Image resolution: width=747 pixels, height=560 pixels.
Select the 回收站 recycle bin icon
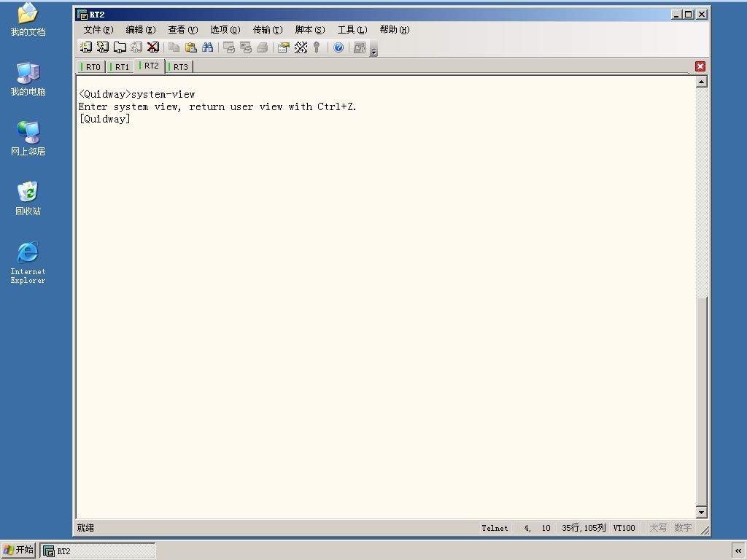click(28, 198)
